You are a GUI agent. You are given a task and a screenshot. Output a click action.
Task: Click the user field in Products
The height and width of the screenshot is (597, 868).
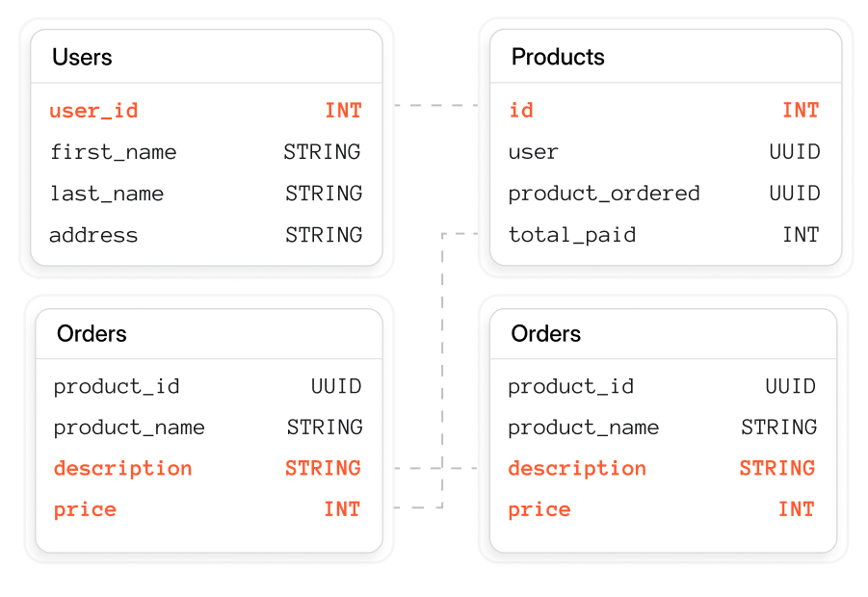[x=533, y=152]
